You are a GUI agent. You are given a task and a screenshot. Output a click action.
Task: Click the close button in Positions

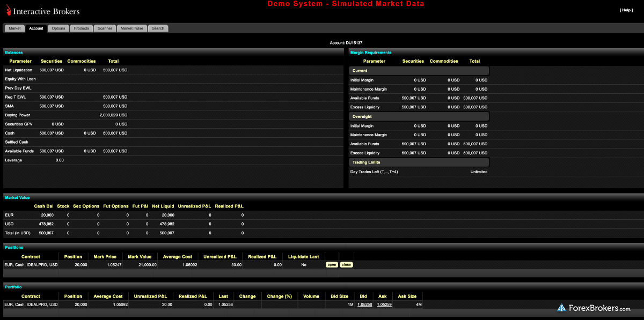[x=346, y=265]
